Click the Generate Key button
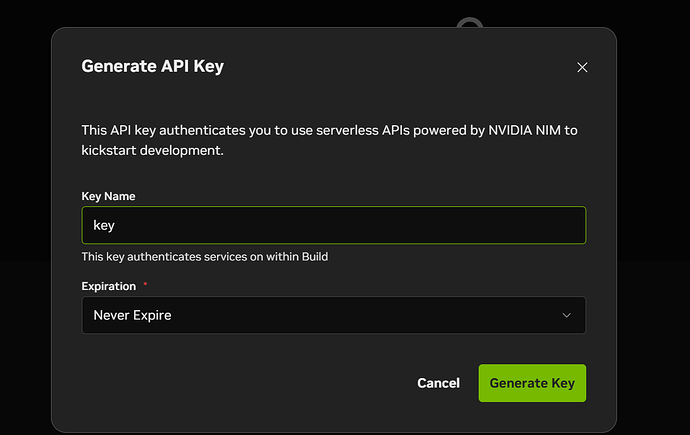690x435 pixels. [532, 383]
